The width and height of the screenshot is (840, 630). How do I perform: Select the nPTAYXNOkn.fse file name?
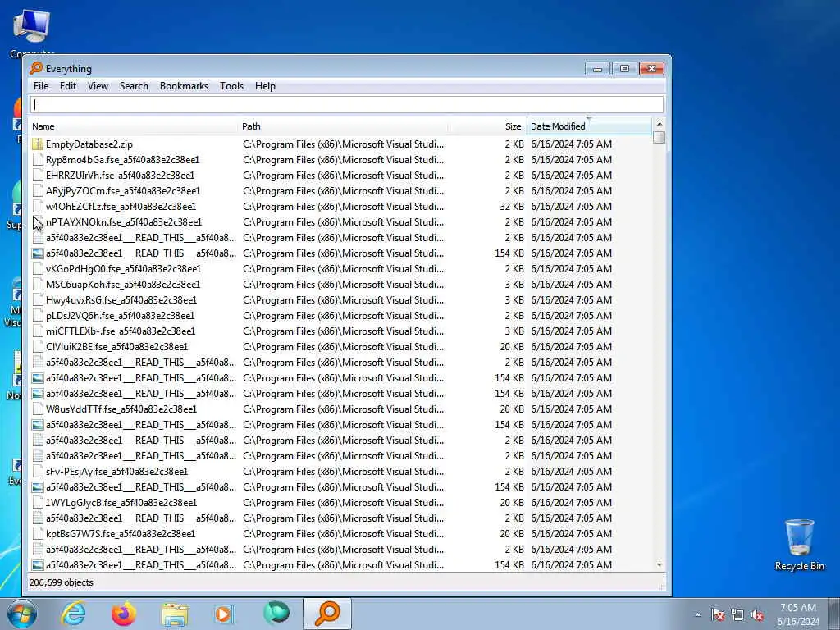(x=124, y=222)
